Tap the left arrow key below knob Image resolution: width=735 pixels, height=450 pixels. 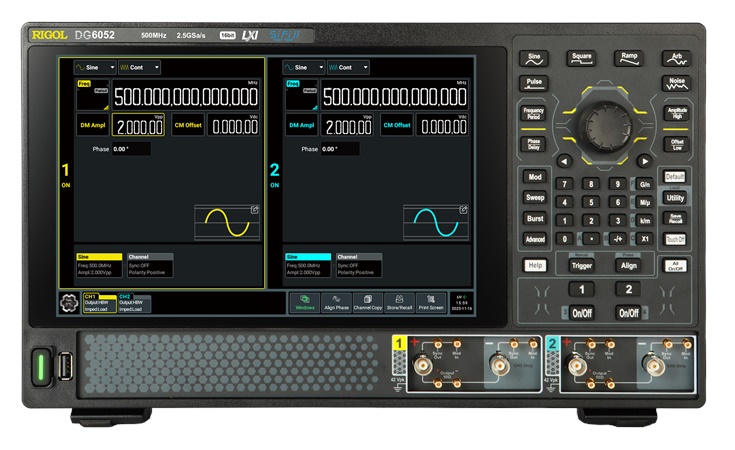(x=564, y=161)
